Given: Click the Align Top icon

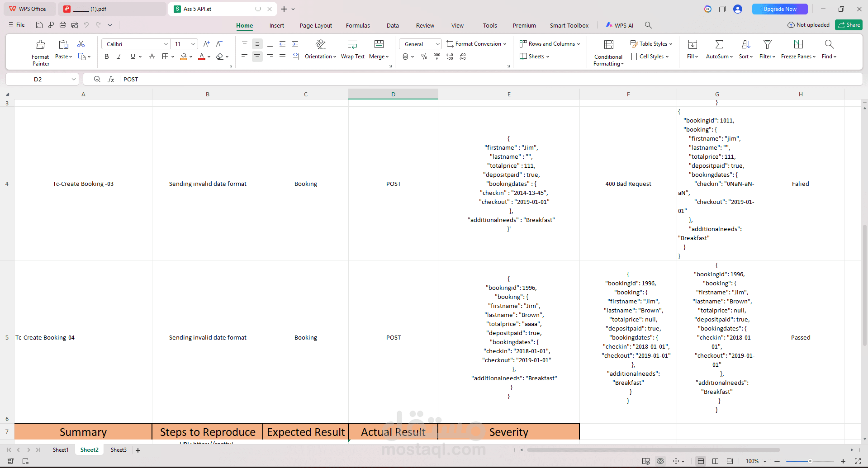Looking at the screenshot, I should (244, 44).
